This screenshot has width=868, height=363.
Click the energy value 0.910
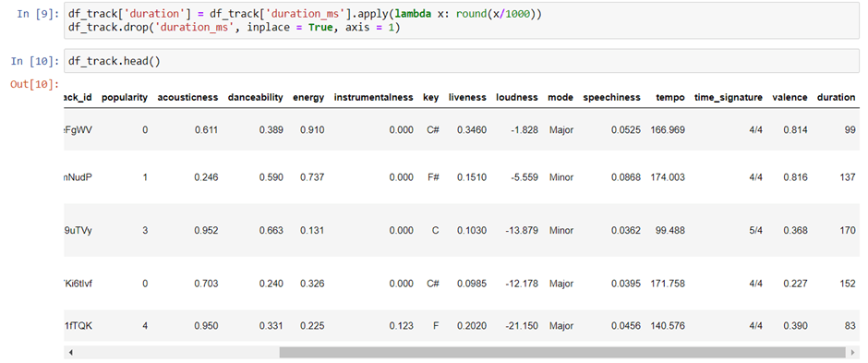pos(312,130)
